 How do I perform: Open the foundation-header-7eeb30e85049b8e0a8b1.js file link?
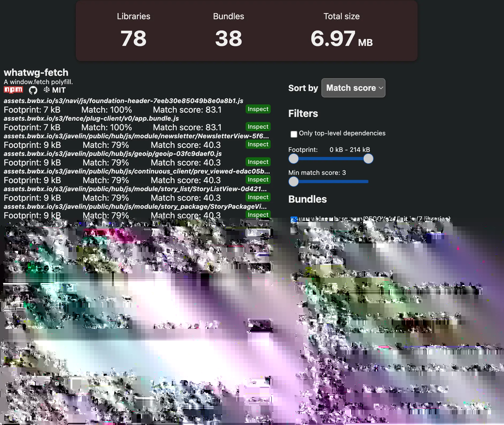(x=124, y=101)
